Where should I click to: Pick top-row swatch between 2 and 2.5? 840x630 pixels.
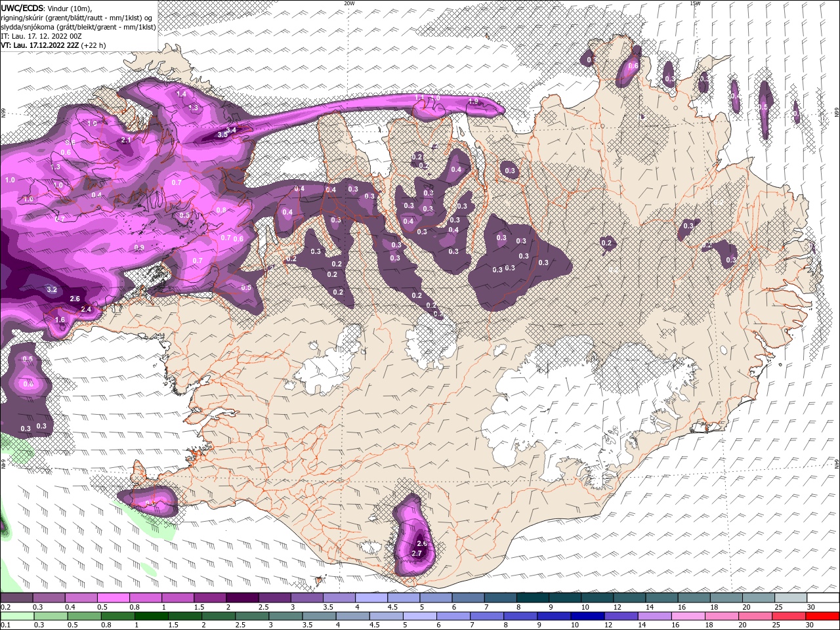(242, 598)
